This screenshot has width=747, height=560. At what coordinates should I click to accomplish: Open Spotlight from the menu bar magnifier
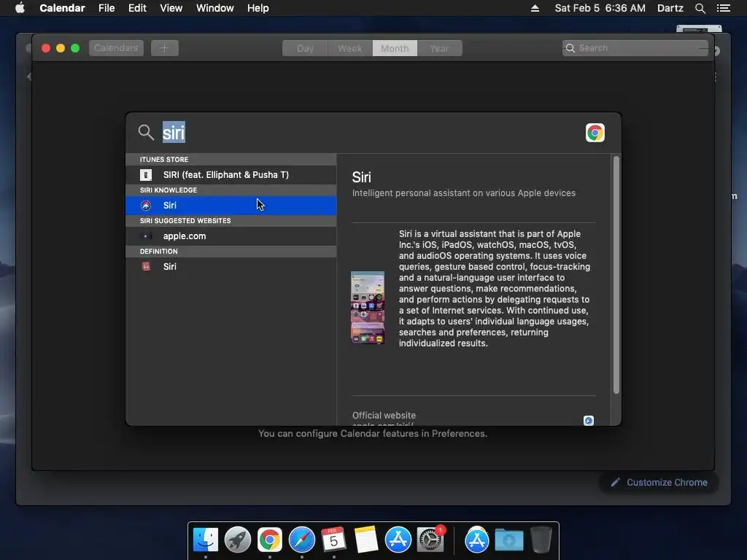[700, 8]
